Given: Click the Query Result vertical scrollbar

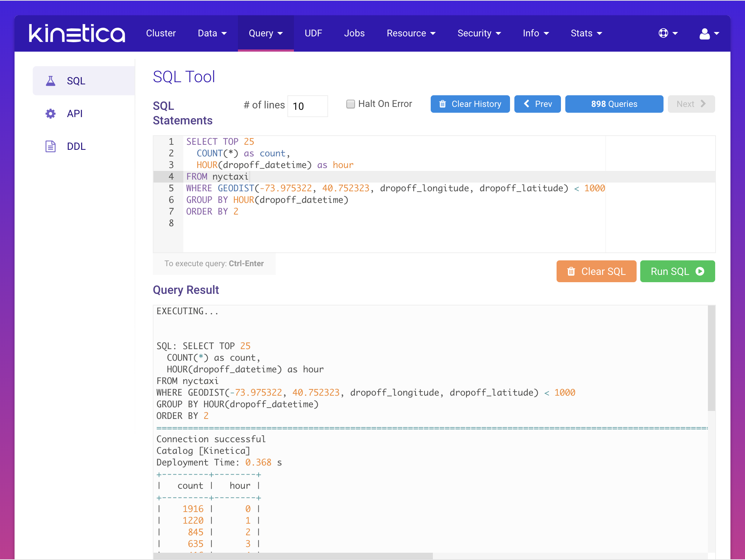Looking at the screenshot, I should (711, 358).
